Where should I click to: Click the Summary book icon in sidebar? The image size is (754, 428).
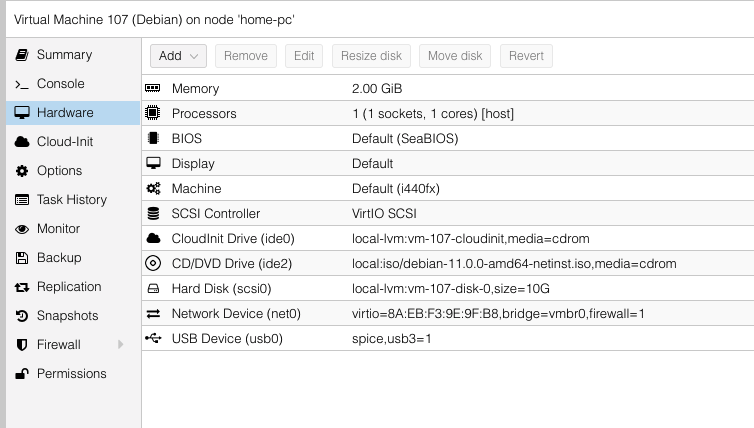click(21, 55)
